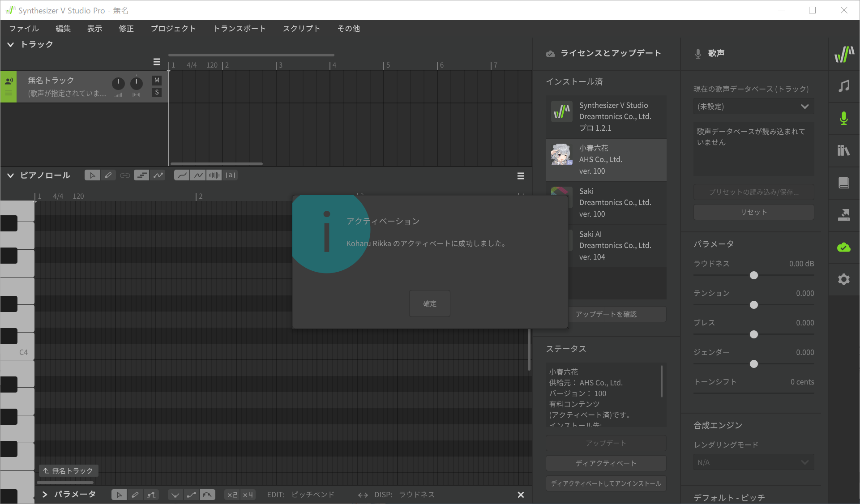Click the 無名トラック label above parameter bar

[x=68, y=471]
